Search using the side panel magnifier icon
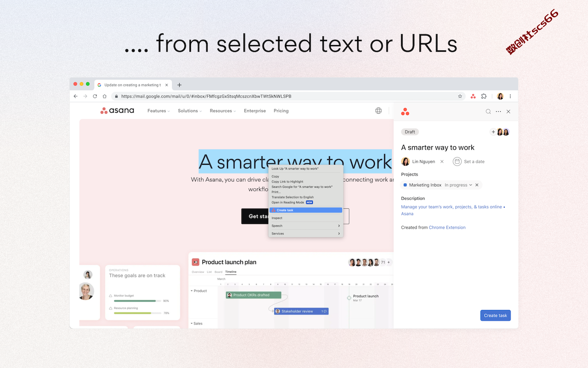Image resolution: width=588 pixels, height=368 pixels. click(488, 111)
